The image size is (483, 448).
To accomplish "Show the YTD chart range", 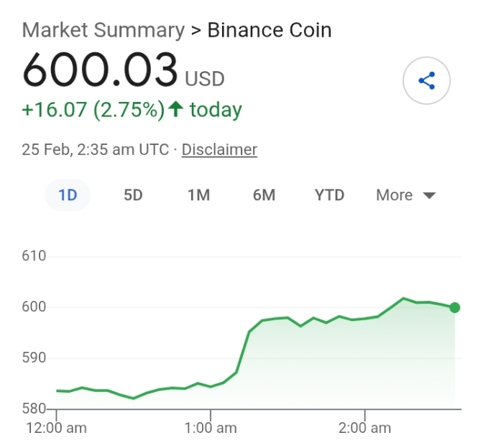I will [329, 195].
